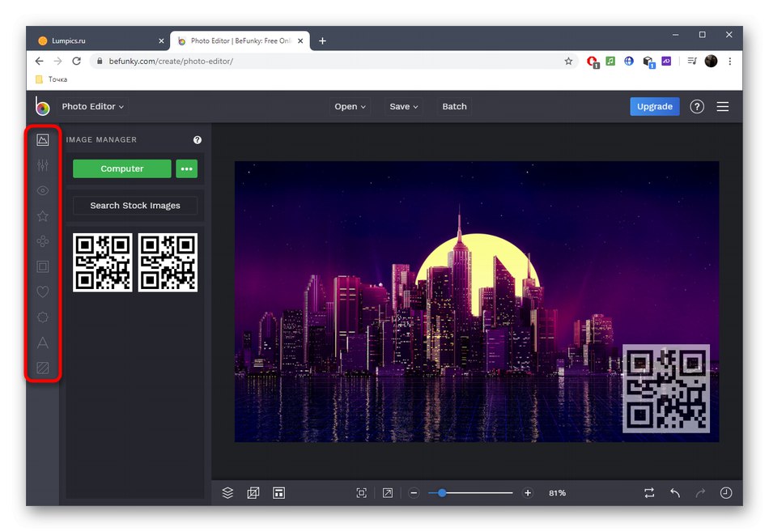Open the Batch menu item

coord(454,107)
